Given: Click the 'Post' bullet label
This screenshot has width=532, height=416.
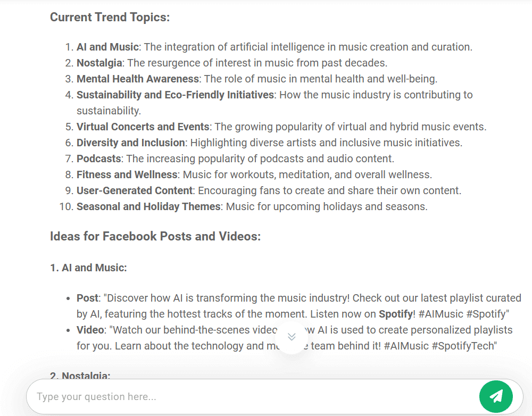Looking at the screenshot, I should (88, 298).
